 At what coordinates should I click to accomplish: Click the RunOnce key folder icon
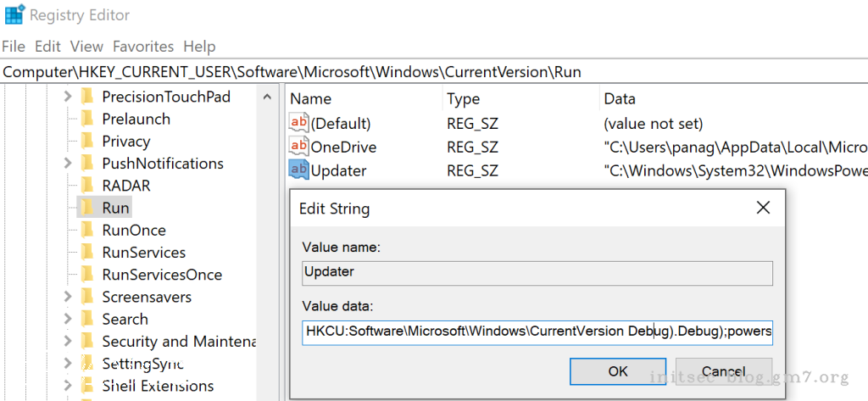click(87, 231)
